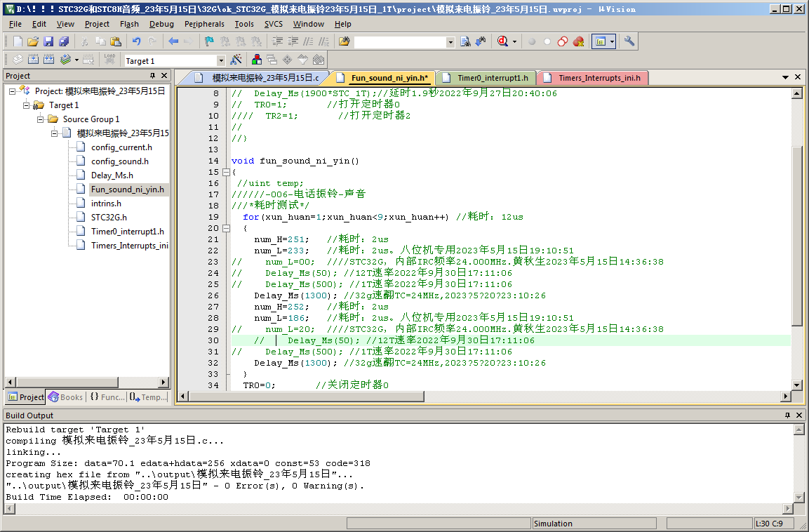Switch to the Books tab in the Project panel
This screenshot has width=809, height=532.
point(65,397)
